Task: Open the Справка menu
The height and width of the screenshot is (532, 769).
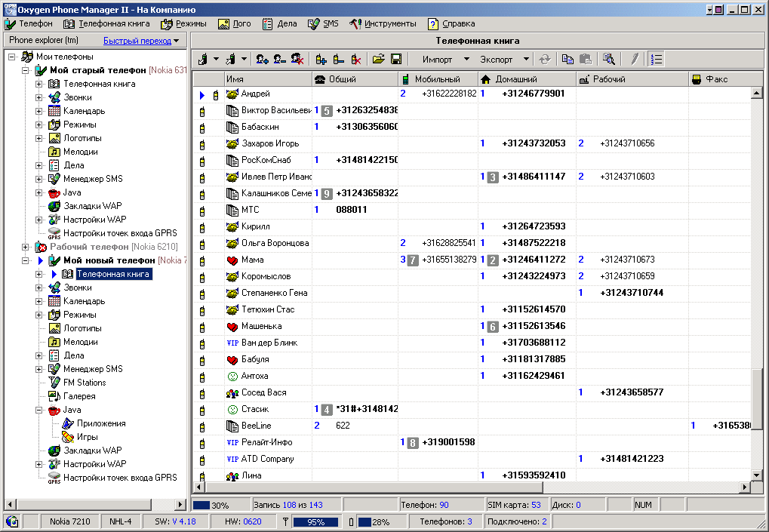Action: [x=451, y=23]
